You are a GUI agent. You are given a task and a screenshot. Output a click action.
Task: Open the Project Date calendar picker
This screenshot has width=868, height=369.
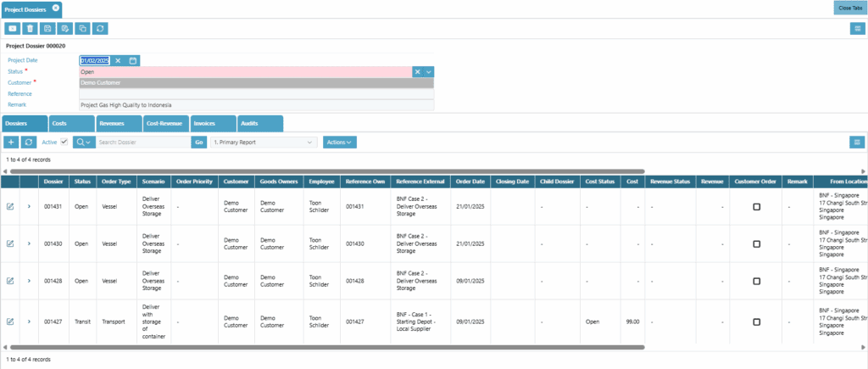[133, 60]
